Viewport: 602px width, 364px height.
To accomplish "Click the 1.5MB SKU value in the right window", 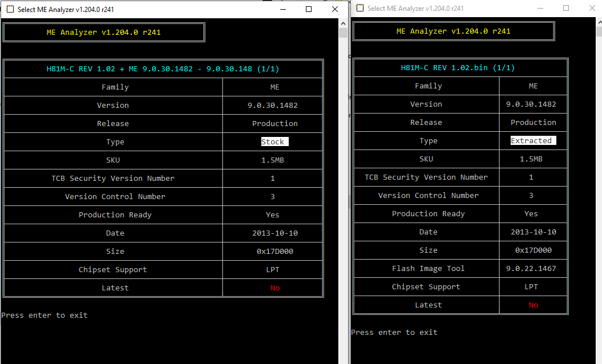I will (531, 159).
